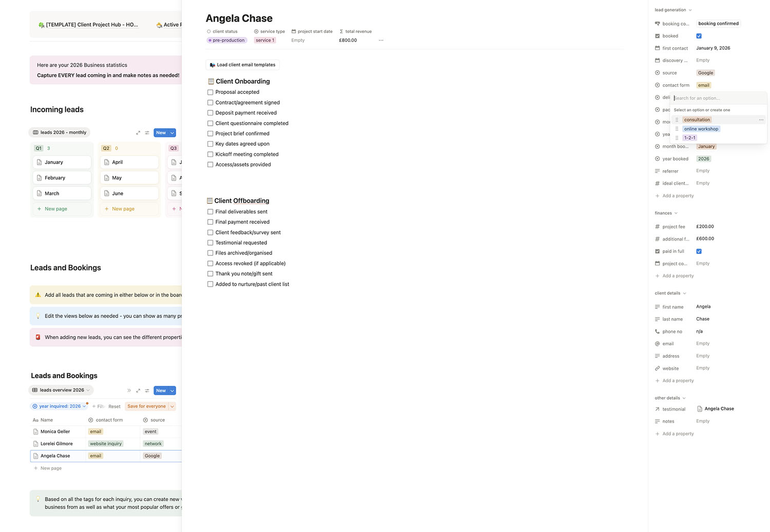
Task: Click Reset in the filter bar
Action: coord(114,406)
